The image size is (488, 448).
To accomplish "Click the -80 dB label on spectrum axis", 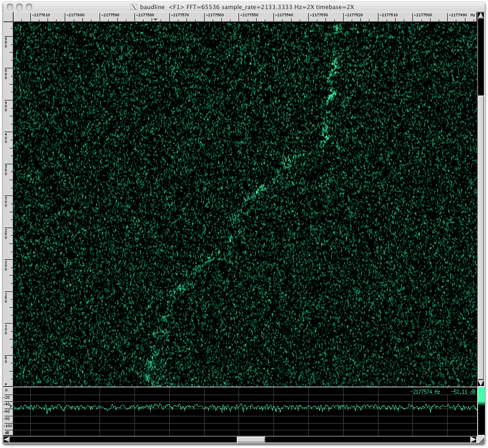I will (x=7, y=419).
